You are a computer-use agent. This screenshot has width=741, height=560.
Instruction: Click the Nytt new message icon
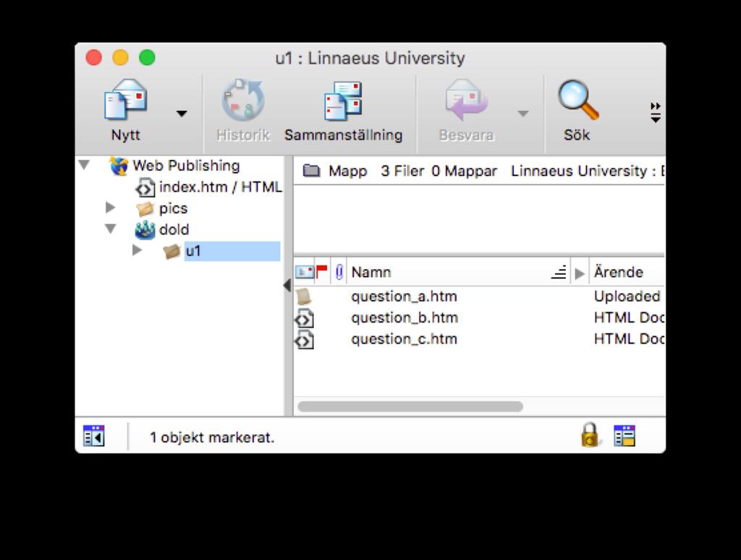126,99
